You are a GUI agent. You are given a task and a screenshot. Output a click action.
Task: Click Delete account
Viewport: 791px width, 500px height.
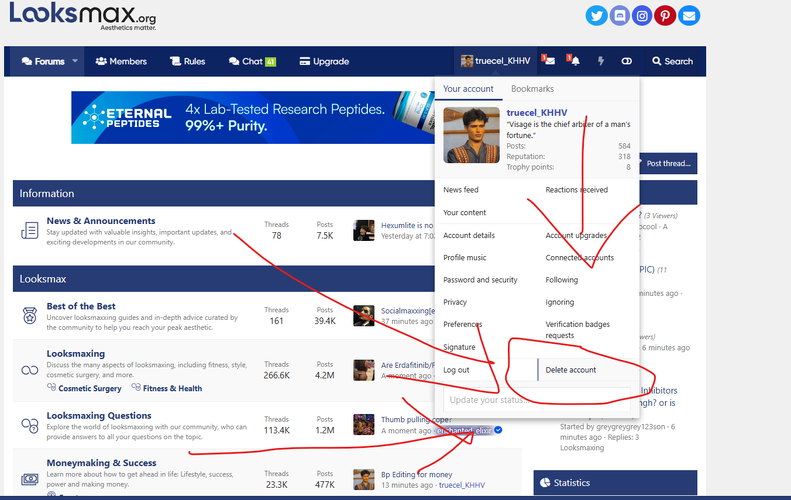tap(571, 370)
